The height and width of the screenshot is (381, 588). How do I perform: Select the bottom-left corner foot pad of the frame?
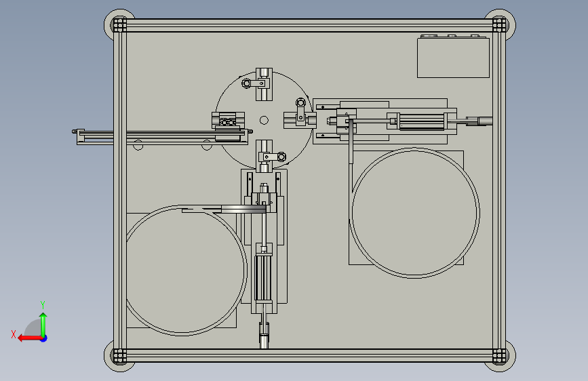[x=119, y=356]
